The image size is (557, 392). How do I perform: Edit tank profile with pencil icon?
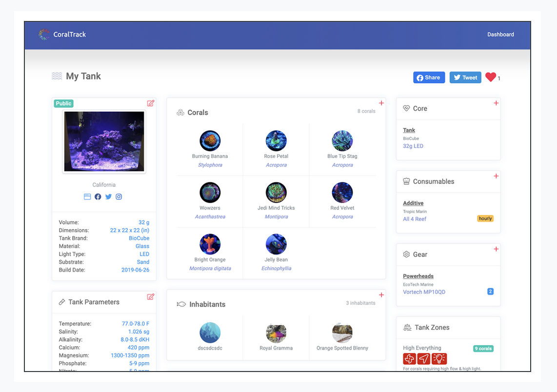click(151, 103)
